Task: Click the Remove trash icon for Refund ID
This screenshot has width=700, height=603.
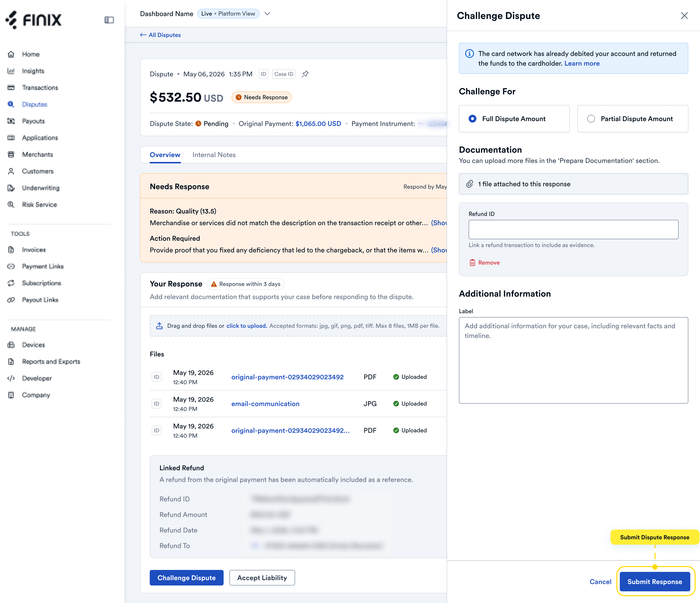Action: [x=472, y=263]
